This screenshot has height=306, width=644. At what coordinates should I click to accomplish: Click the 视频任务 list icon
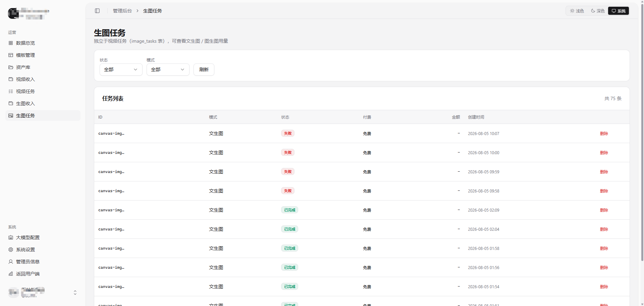[11, 91]
